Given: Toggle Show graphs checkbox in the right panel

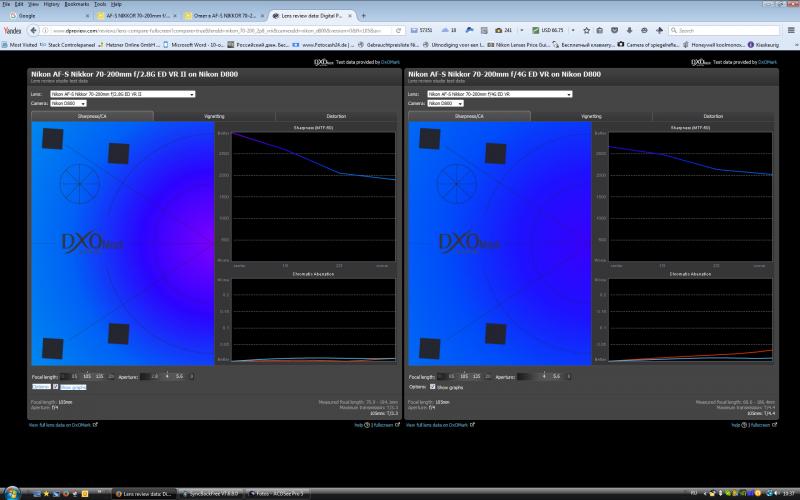Looking at the screenshot, I should [x=433, y=387].
